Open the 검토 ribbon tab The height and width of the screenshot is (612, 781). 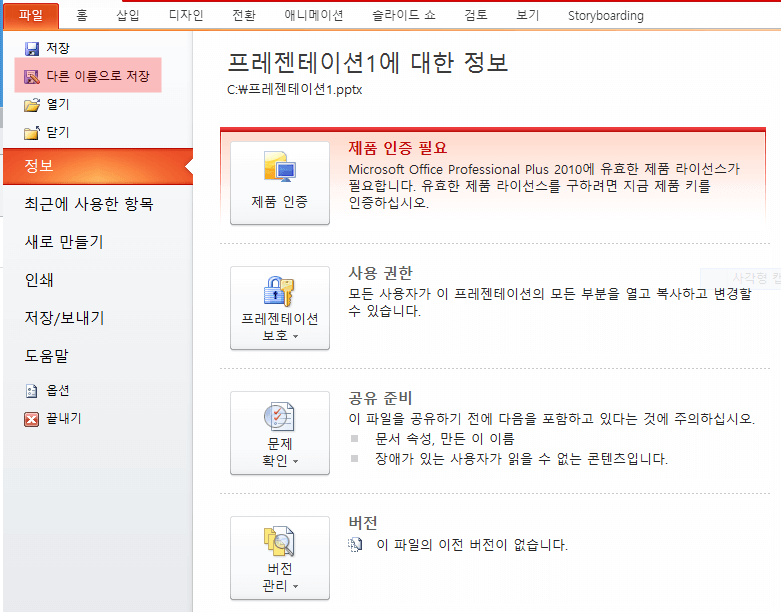[476, 15]
